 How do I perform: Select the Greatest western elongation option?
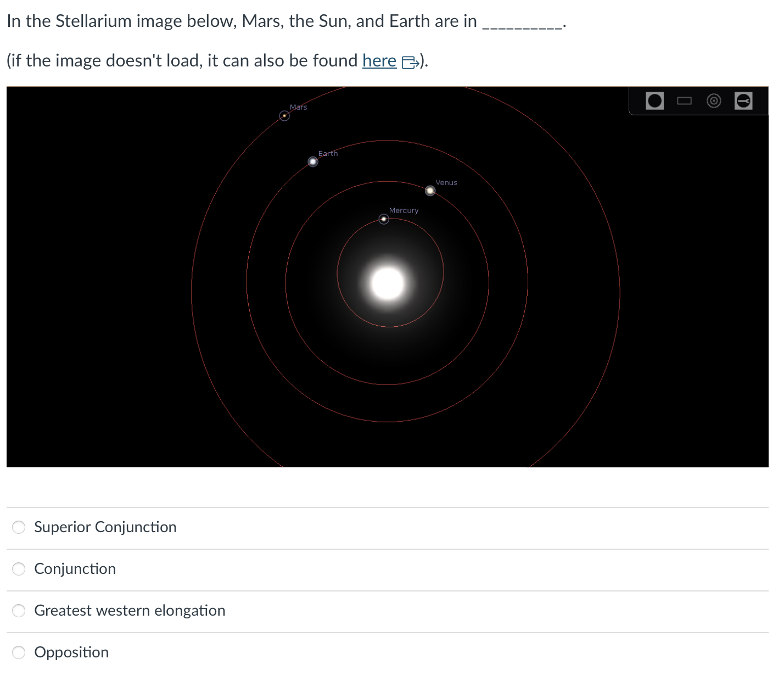[18, 611]
